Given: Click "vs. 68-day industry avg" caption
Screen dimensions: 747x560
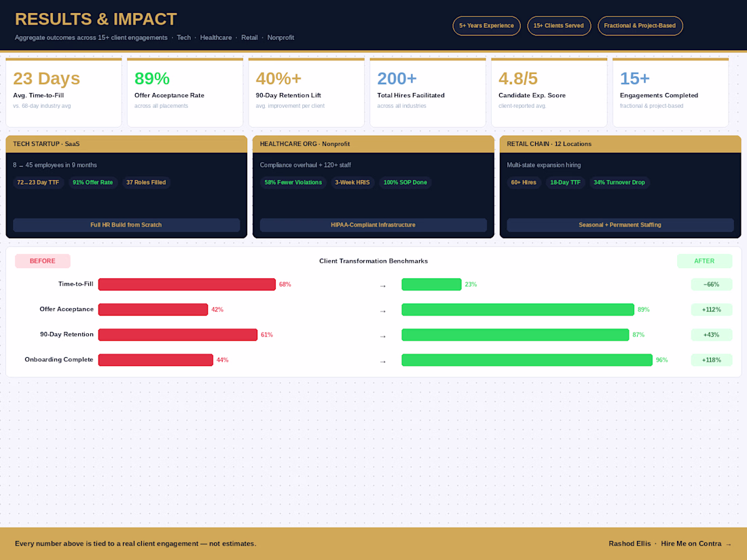Looking at the screenshot, I should (x=42, y=106).
